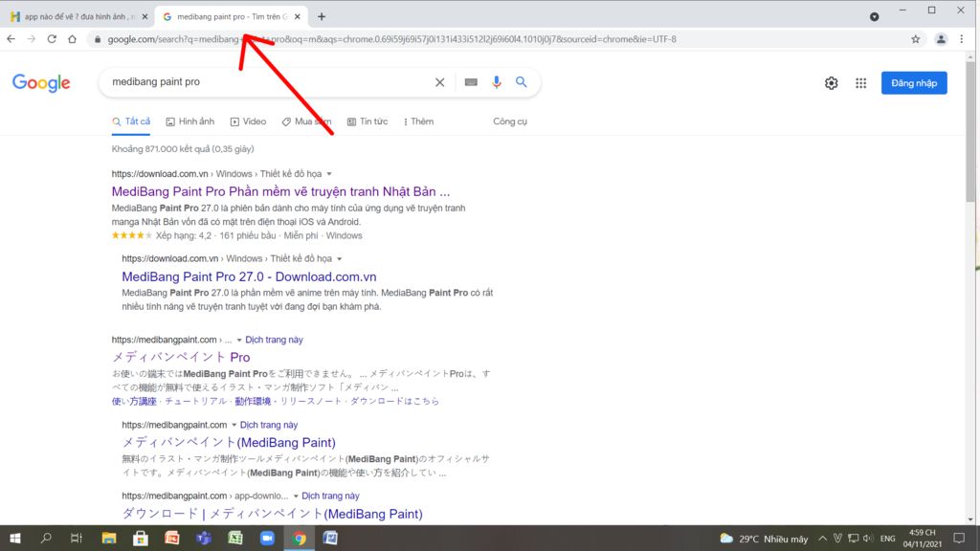Open Zoom from the taskbar
980x551 pixels.
(x=268, y=538)
